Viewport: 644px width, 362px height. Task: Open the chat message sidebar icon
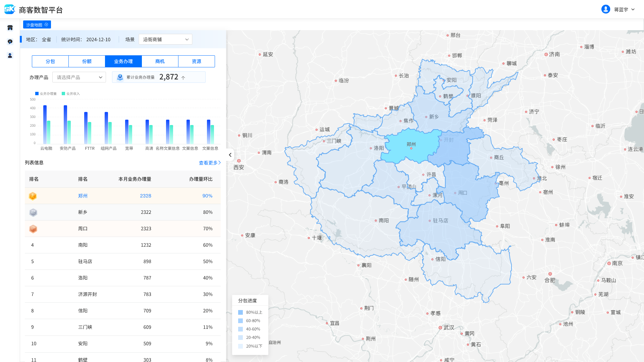(10, 42)
